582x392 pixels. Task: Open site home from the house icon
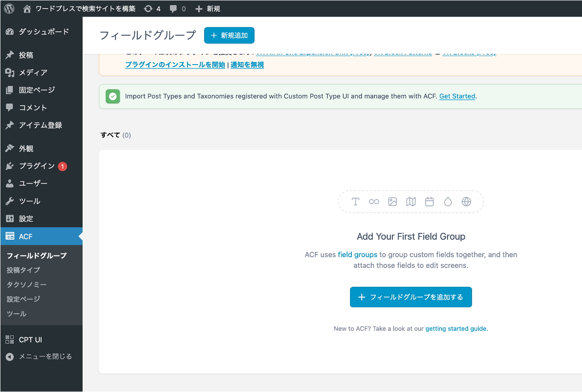pos(27,9)
